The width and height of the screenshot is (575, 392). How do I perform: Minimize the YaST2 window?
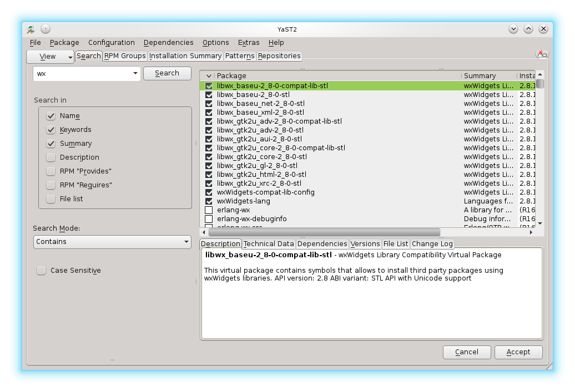pyautogui.click(x=513, y=29)
